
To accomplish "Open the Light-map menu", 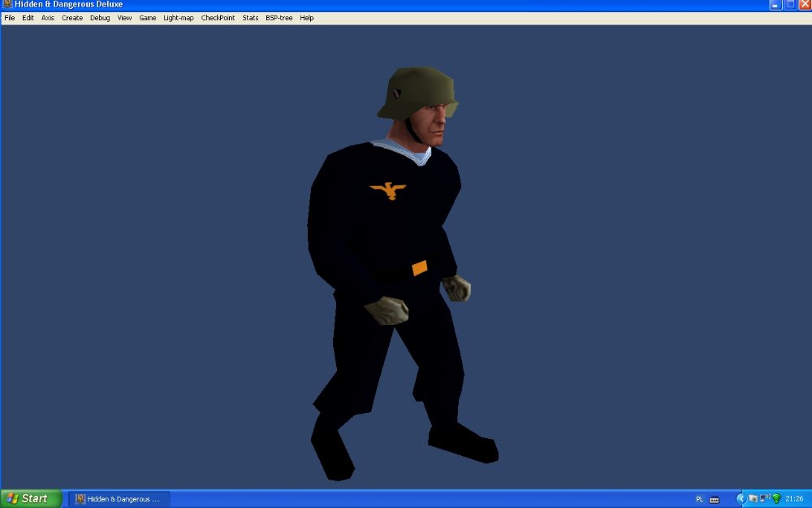I will [x=178, y=18].
